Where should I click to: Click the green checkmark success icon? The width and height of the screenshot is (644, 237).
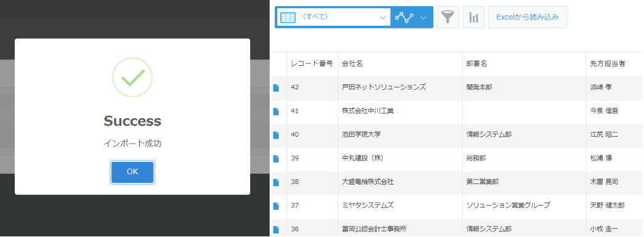click(132, 78)
